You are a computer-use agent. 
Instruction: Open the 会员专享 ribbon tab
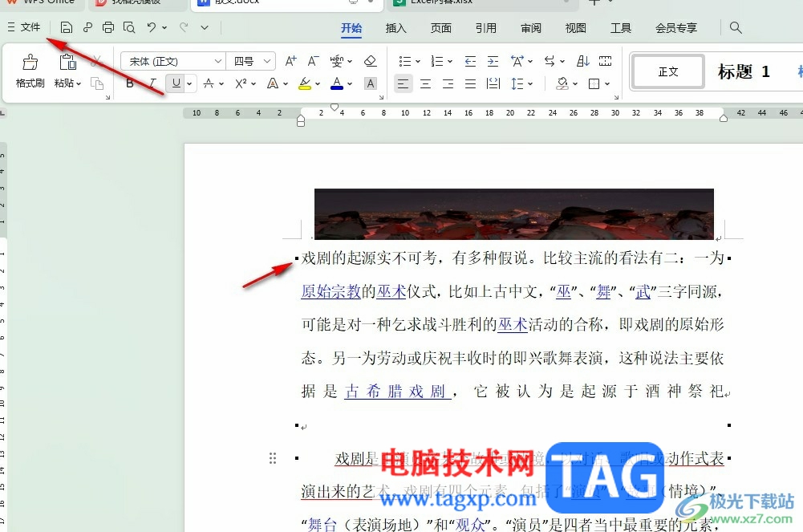click(676, 28)
